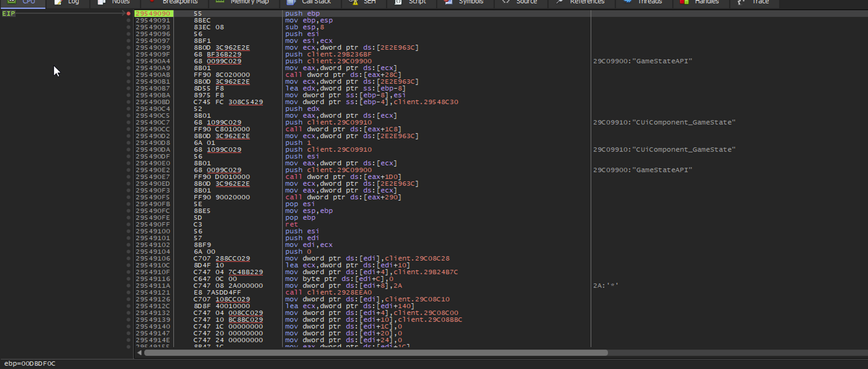Toggle breakpoint dot at address 29549121
This screenshot has width=868, height=369.
[128, 293]
